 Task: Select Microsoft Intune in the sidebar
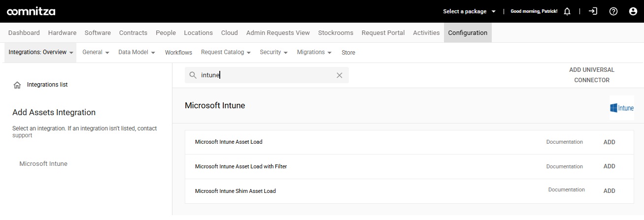[x=43, y=164]
